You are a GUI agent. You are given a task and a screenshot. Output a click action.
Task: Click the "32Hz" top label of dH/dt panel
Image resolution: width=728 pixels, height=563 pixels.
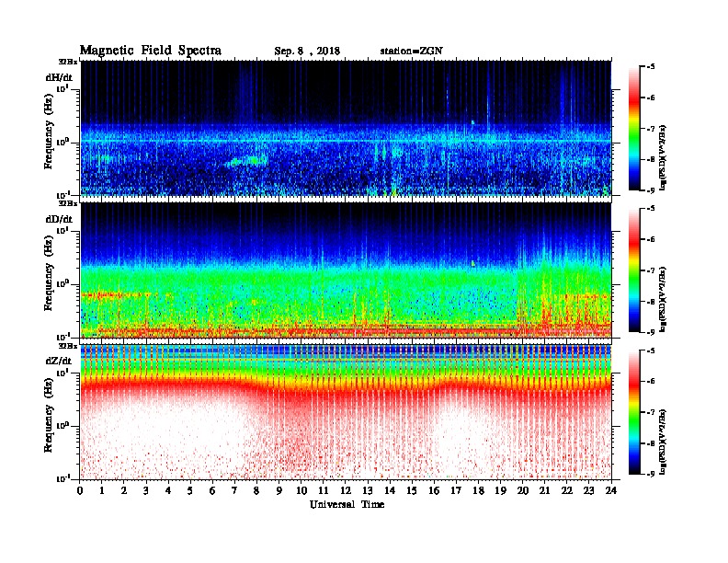click(68, 62)
